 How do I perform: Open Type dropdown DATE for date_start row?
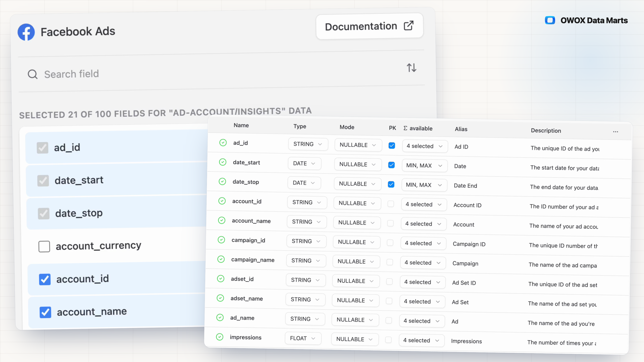click(305, 164)
